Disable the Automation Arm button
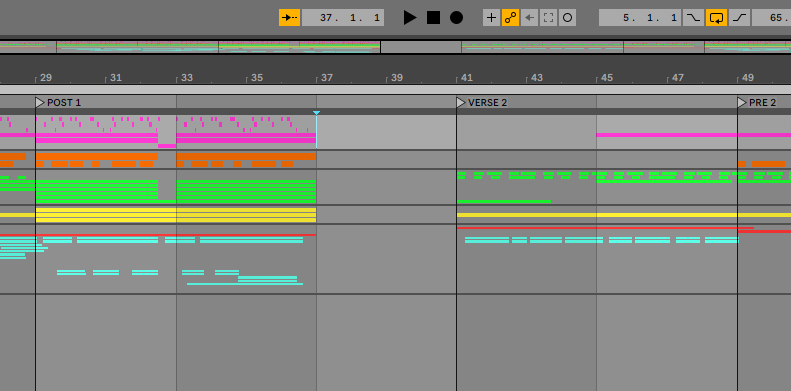Image resolution: width=791 pixels, height=391 pixels. (511, 18)
